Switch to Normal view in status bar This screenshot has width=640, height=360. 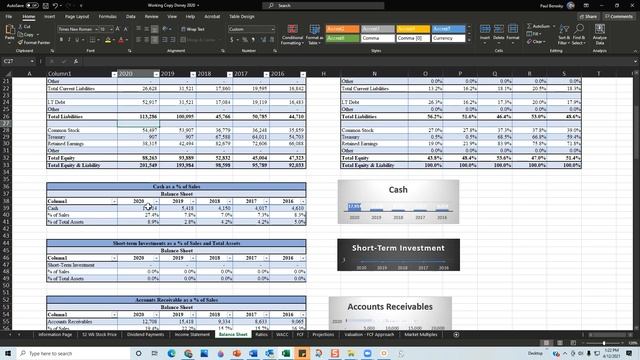pyautogui.click(x=546, y=343)
